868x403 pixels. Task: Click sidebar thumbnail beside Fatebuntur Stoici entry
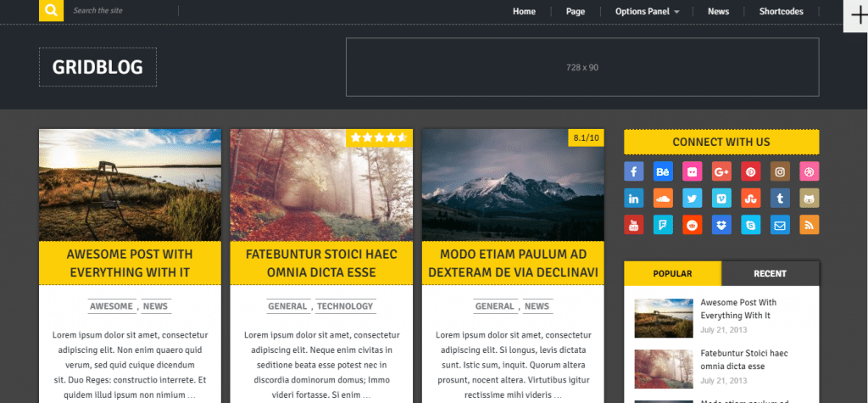[664, 369]
